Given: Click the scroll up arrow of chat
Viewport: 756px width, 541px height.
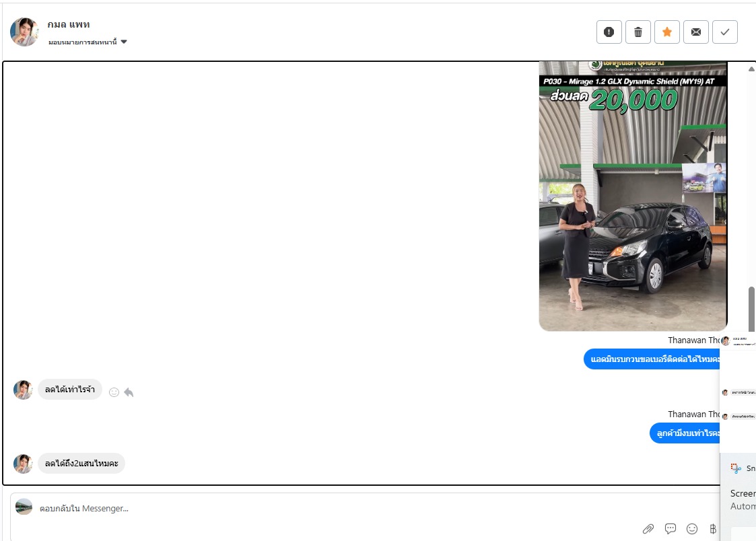Looking at the screenshot, I should pos(751,69).
